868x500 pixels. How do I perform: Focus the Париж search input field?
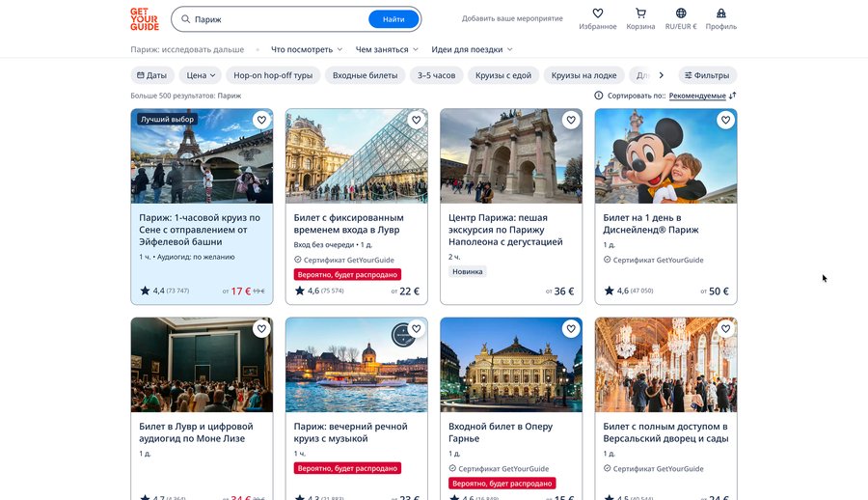[280, 19]
